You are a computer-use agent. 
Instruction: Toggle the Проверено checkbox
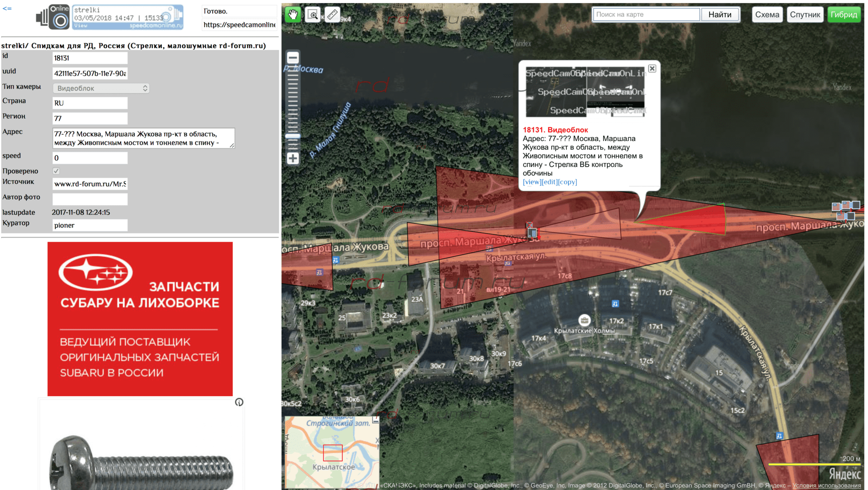tap(56, 171)
